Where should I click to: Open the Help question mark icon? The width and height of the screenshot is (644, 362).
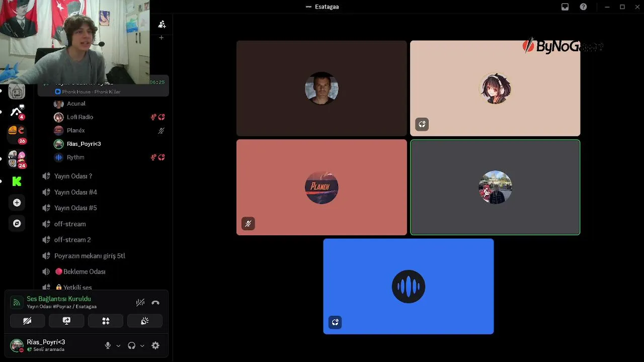(x=583, y=7)
